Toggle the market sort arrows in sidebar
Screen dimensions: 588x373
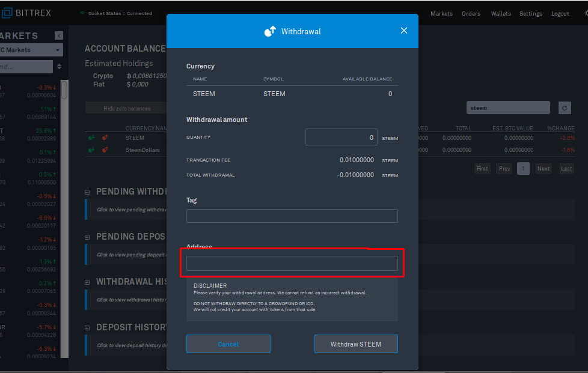(x=59, y=67)
